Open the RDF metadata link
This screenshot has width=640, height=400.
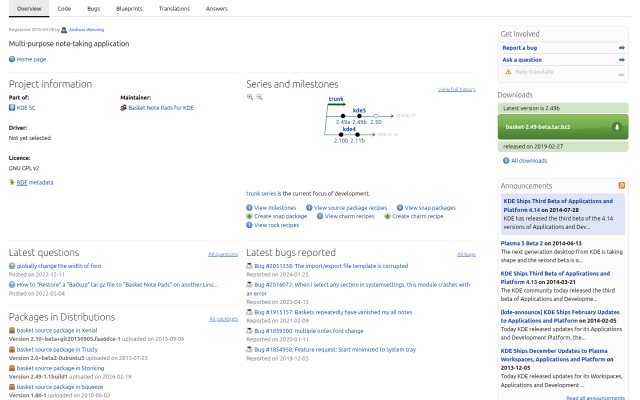[x=35, y=182]
